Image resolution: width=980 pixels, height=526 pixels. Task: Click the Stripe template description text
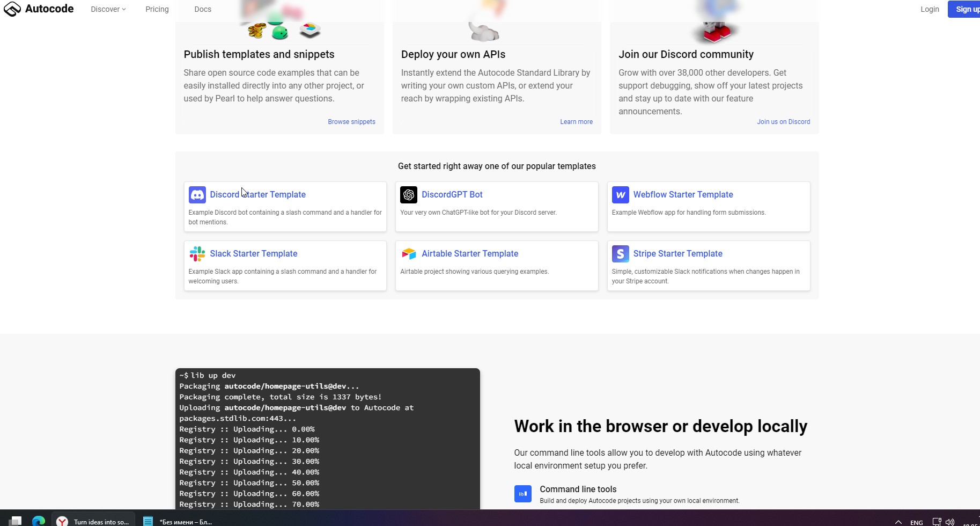click(706, 276)
